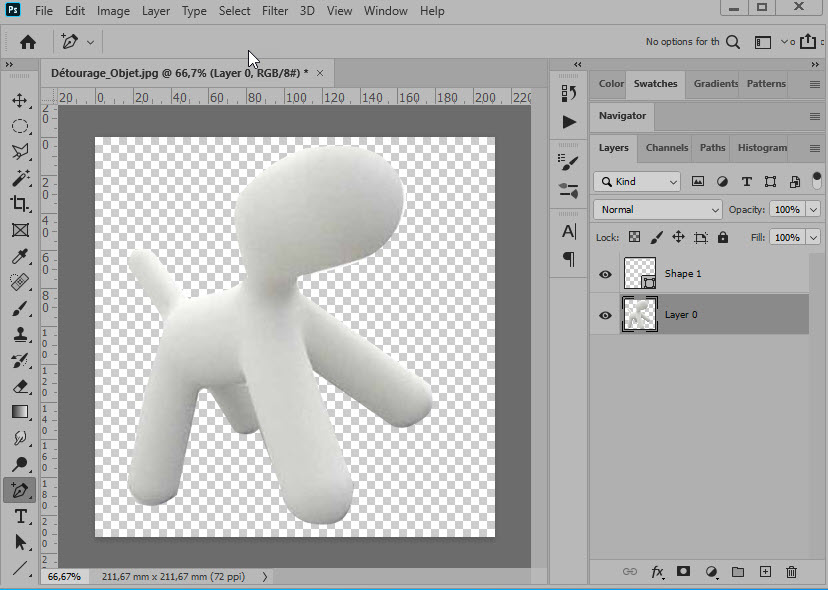Open the Actions panel play icon
This screenshot has height=590, width=828.
click(569, 122)
